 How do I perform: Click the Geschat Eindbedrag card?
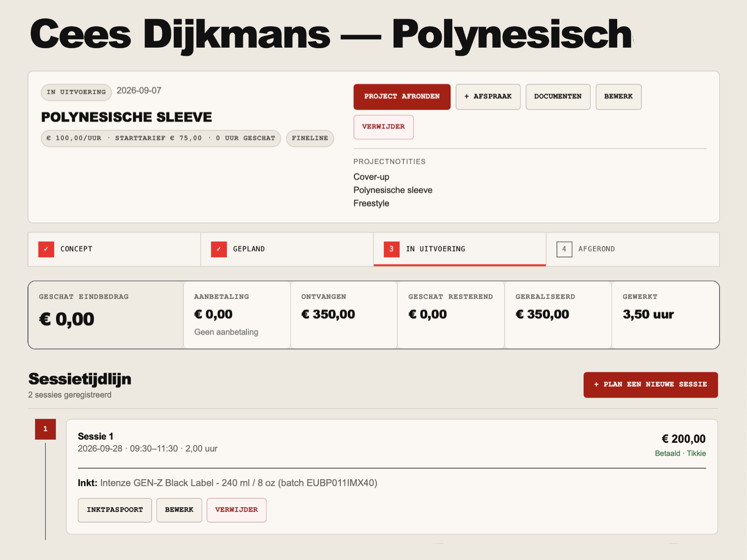(x=106, y=315)
